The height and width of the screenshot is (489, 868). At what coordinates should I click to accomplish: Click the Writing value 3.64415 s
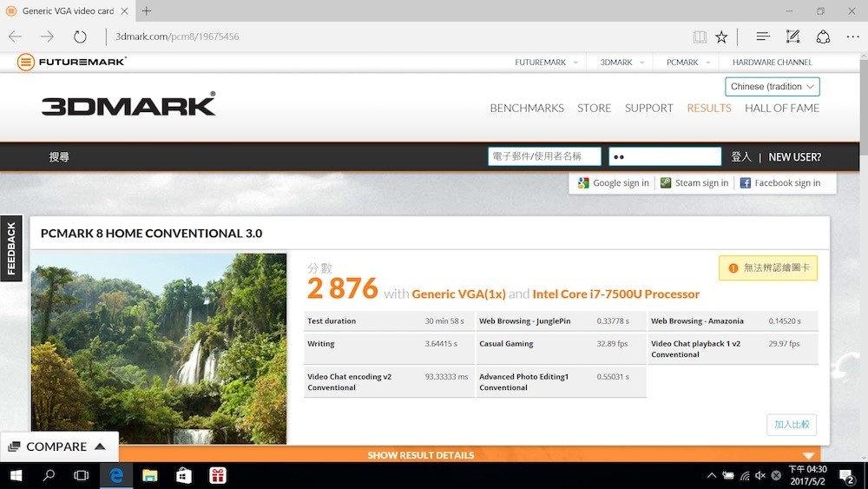point(441,344)
